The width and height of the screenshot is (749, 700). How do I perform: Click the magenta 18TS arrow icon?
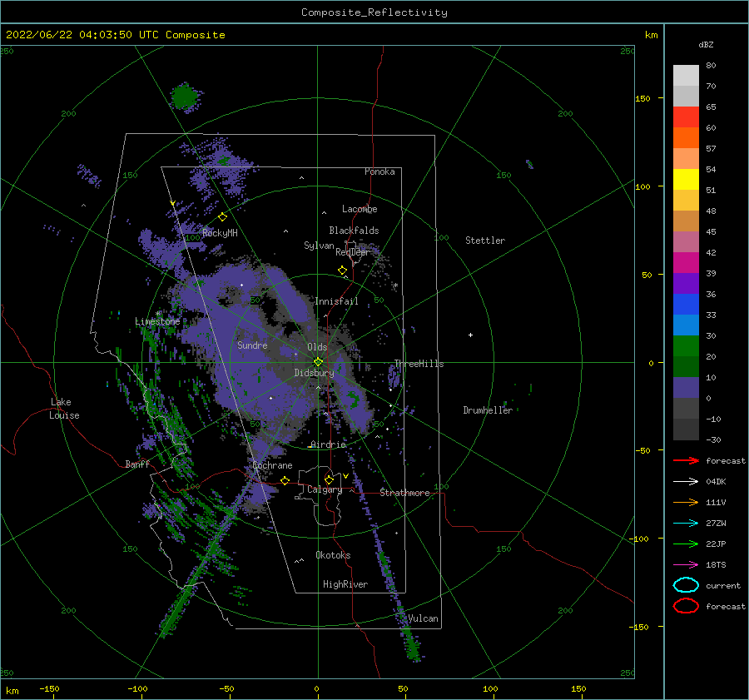[686, 565]
